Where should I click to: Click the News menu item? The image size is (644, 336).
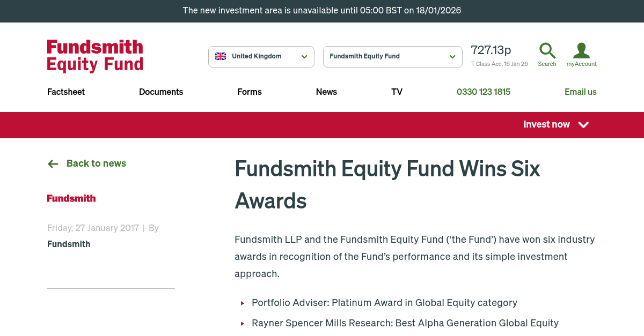[326, 92]
